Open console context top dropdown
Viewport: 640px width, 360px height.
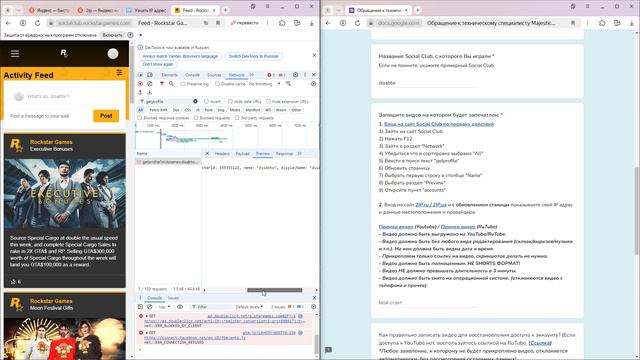click(164, 307)
